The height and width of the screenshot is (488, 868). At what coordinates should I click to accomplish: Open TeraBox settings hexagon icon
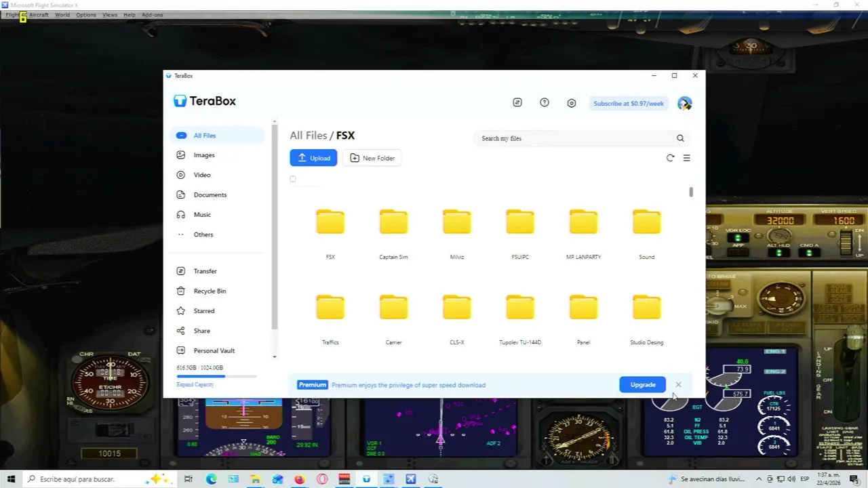pyautogui.click(x=572, y=103)
